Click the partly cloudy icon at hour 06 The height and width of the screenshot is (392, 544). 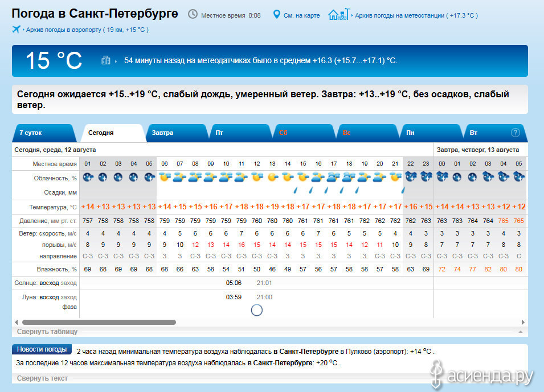pyautogui.click(x=165, y=177)
